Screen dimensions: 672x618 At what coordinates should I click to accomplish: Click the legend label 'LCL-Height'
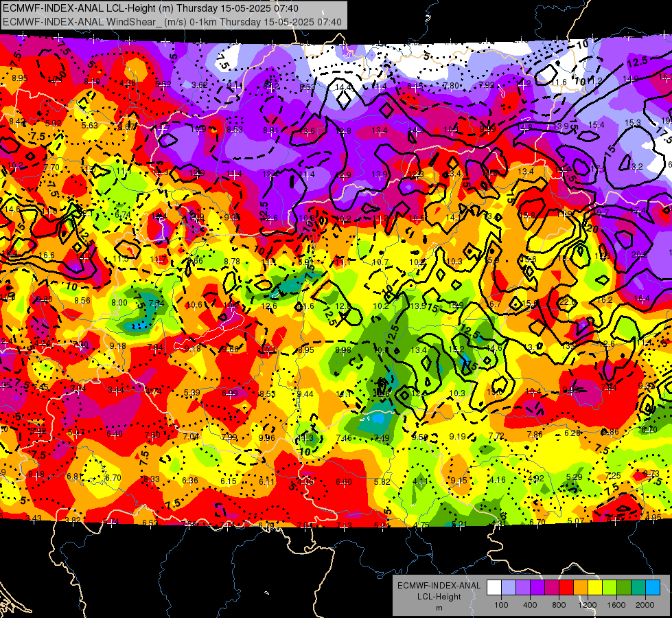coord(439,597)
